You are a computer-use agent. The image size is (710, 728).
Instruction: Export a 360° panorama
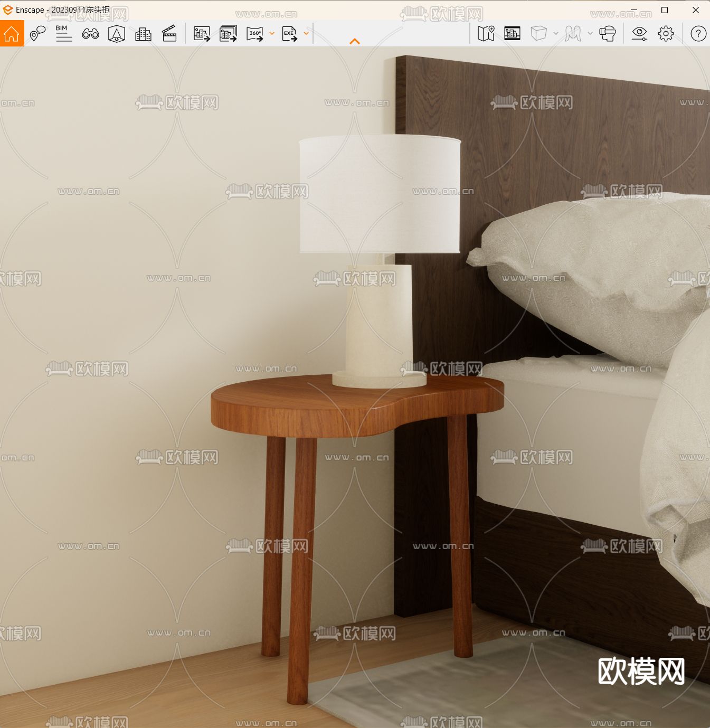(255, 33)
